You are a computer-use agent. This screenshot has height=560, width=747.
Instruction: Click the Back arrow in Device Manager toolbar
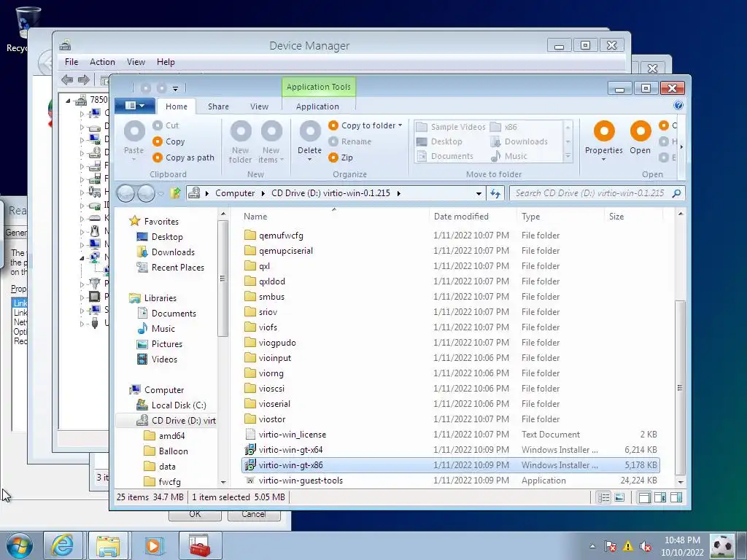67,80
